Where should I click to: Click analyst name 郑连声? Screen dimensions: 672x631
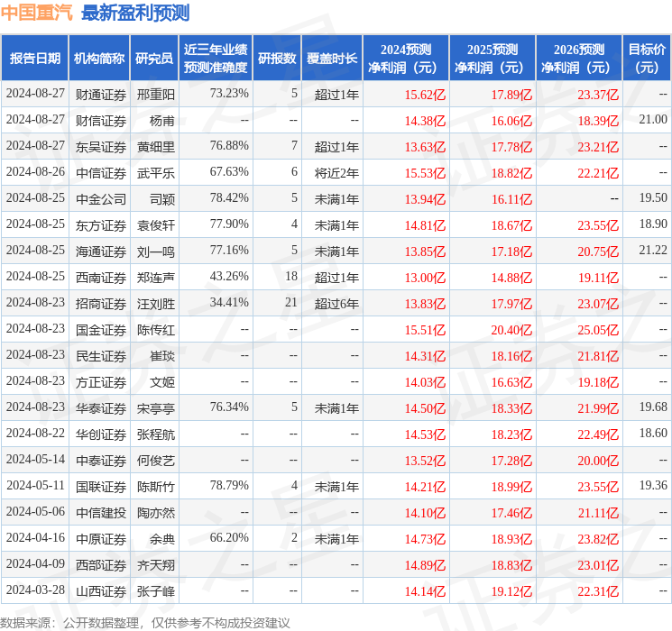tap(156, 278)
